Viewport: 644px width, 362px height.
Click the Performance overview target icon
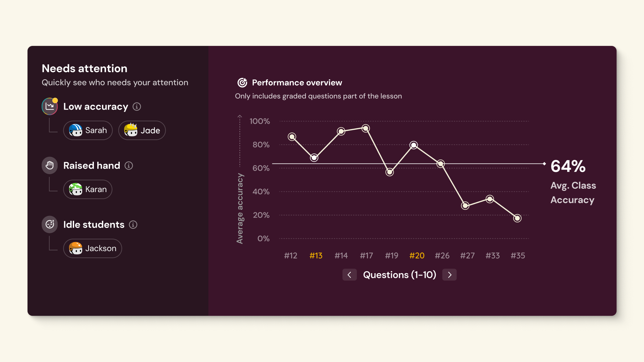click(242, 82)
